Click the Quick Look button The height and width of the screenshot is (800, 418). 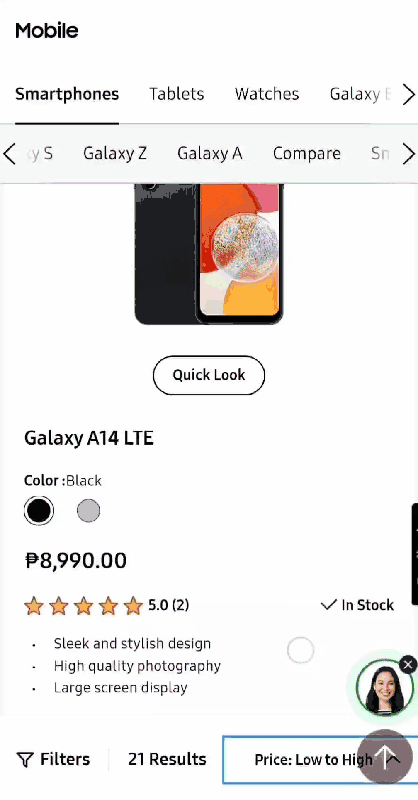209,375
